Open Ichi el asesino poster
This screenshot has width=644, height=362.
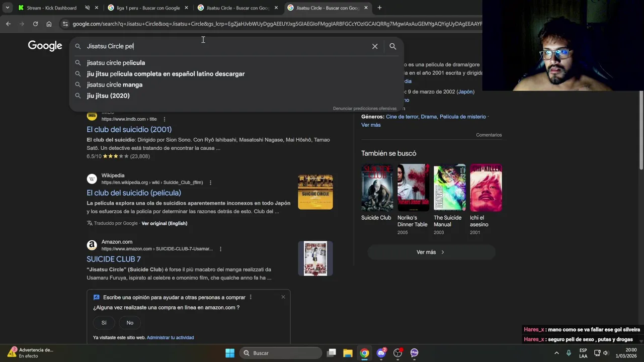click(x=486, y=188)
